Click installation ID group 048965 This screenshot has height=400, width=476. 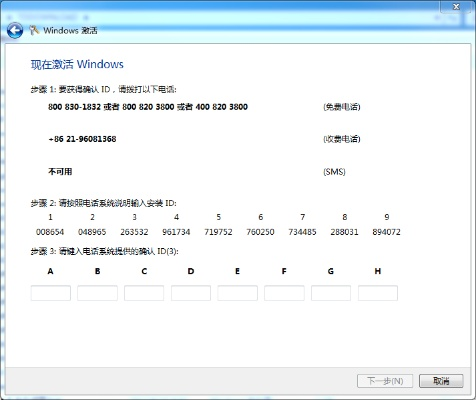tap(92, 232)
